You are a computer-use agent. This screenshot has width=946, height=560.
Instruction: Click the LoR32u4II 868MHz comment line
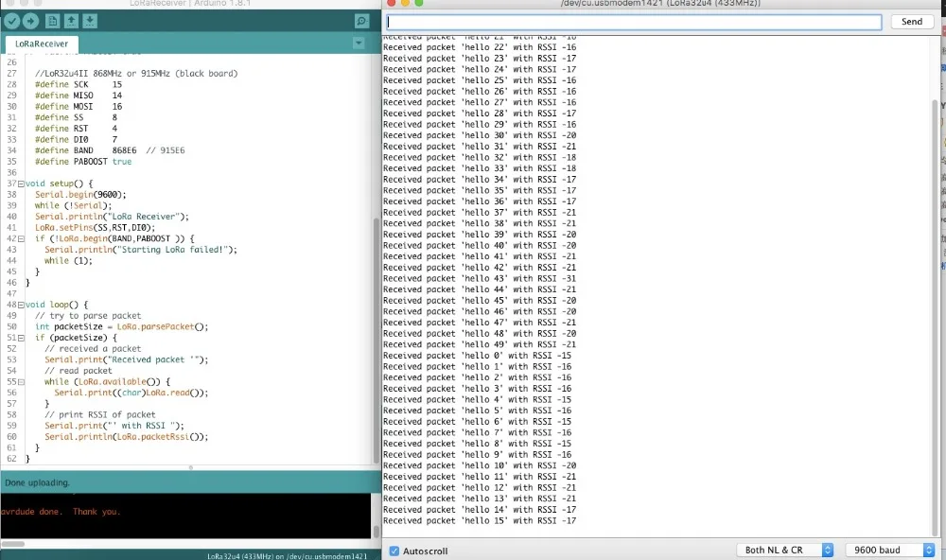[x=136, y=74]
